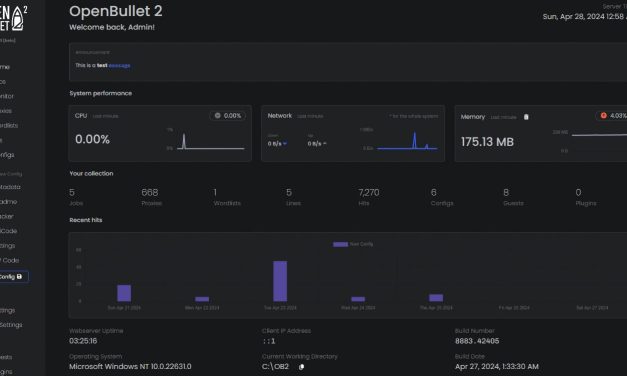627x376 pixels.
Task: Click the Mon Apr 22 hits bar
Action: [x=202, y=299]
